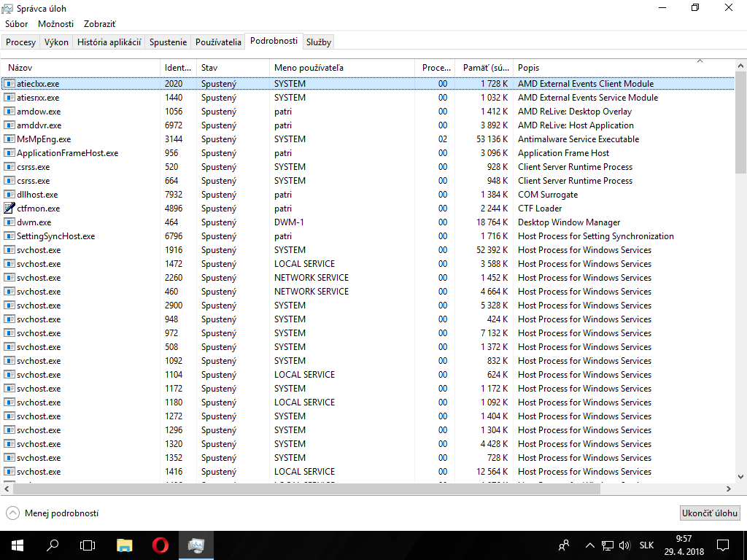The width and height of the screenshot is (747, 560).
Task: Open the Zobraziť menu
Action: [99, 24]
